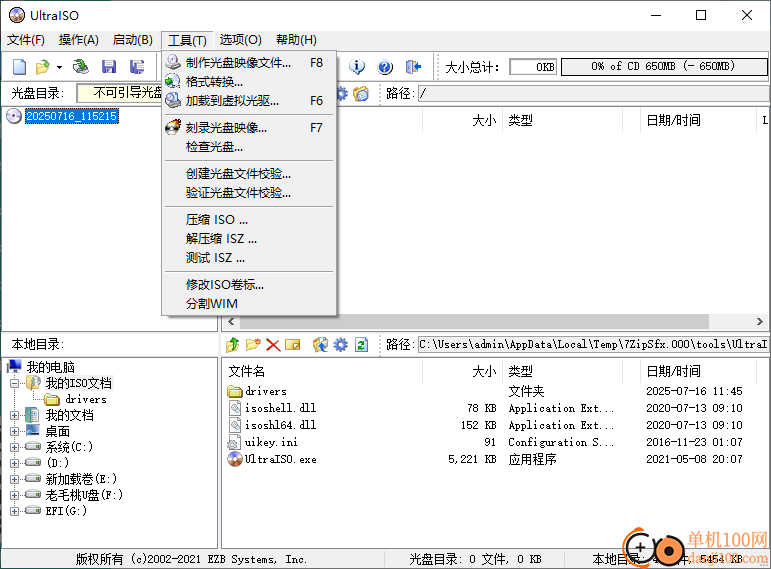Click the Open CD/DVD disc toolbar icon
Image resolution: width=771 pixels, height=569 pixels.
click(x=81, y=67)
